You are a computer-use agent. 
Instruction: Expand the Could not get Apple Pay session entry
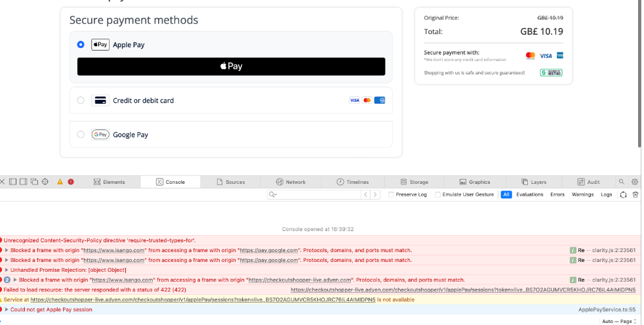point(7,309)
